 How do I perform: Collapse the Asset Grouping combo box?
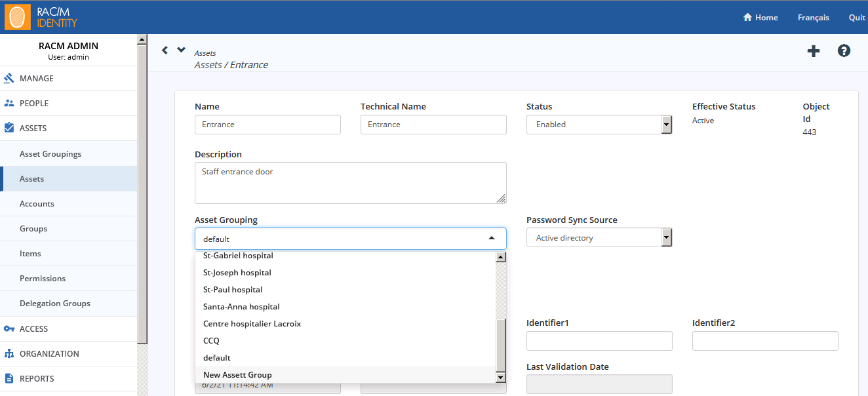tap(351, 239)
